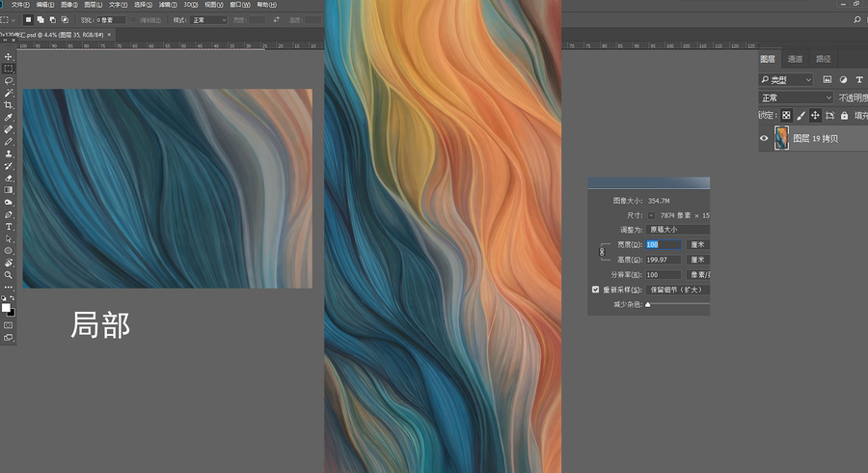Click the Change Screen Mode icon
The image size is (868, 473).
(9, 337)
